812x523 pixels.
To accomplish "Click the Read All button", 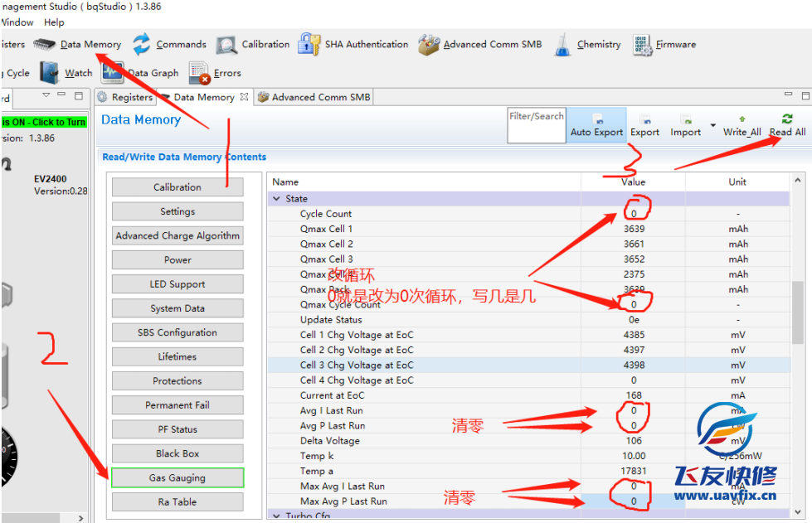I will tap(786, 126).
